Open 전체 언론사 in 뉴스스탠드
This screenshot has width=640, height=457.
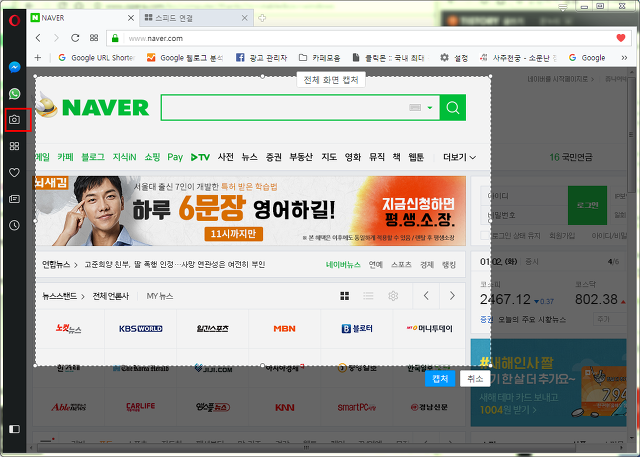pos(111,296)
